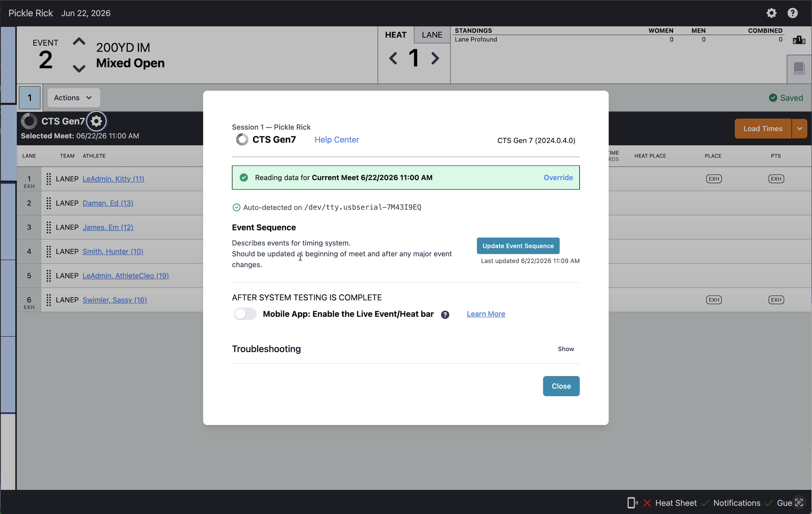Grab drag handle for lane 6
Image resolution: width=812 pixels, height=514 pixels.
coord(49,300)
